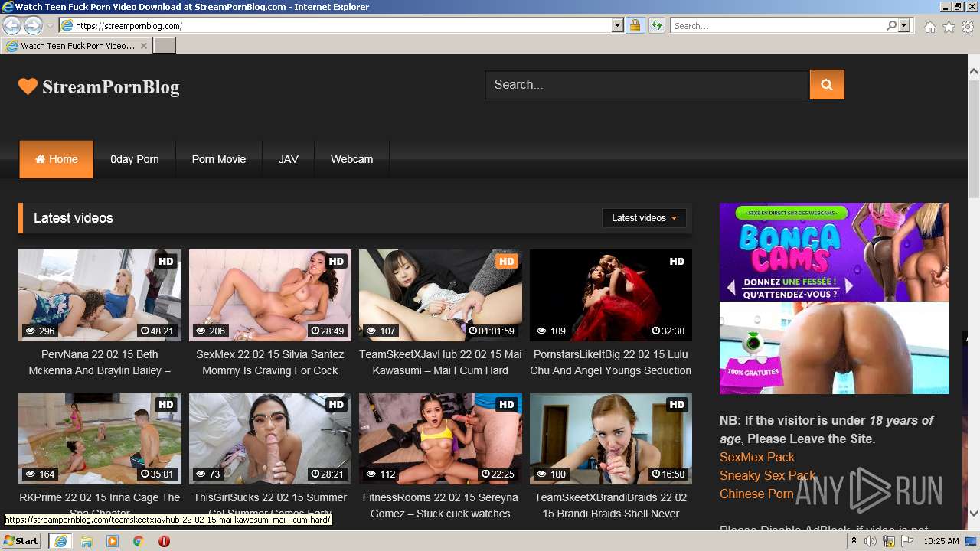Expand the recent pages dropdown beside Forward
The height and width of the screenshot is (551, 980).
click(50, 25)
